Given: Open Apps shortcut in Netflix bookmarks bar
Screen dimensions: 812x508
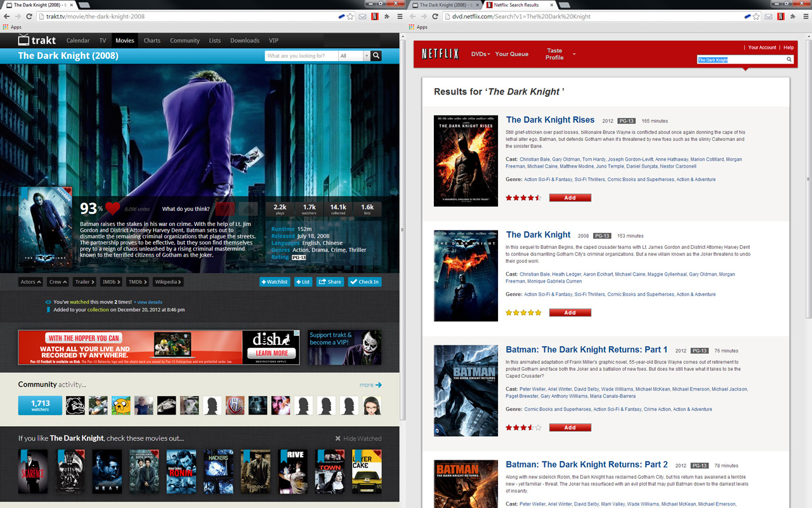Looking at the screenshot, I should 418,27.
